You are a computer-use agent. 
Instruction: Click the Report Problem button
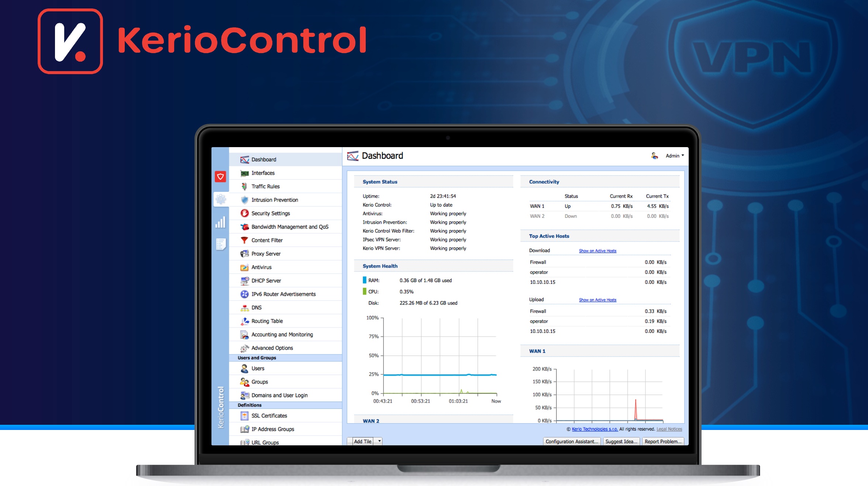click(663, 441)
